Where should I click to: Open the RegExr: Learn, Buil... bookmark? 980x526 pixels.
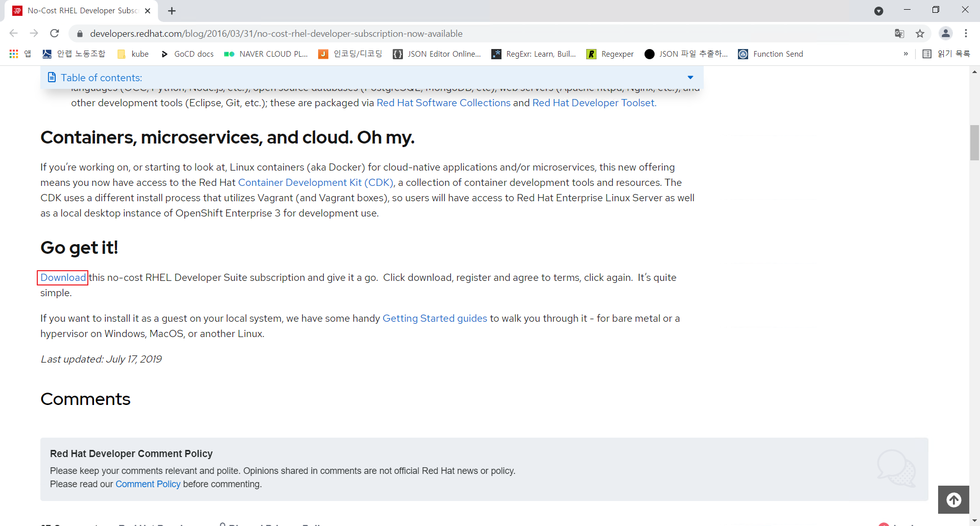click(x=534, y=54)
